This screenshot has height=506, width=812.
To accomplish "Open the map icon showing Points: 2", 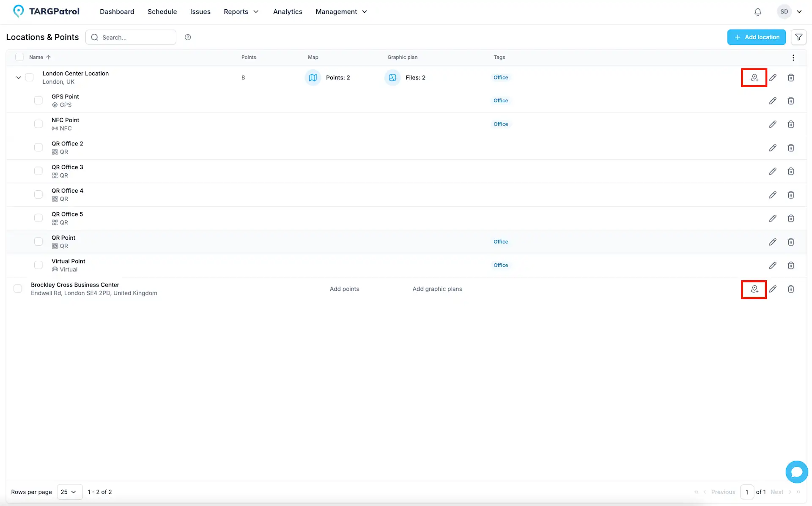I will (313, 78).
